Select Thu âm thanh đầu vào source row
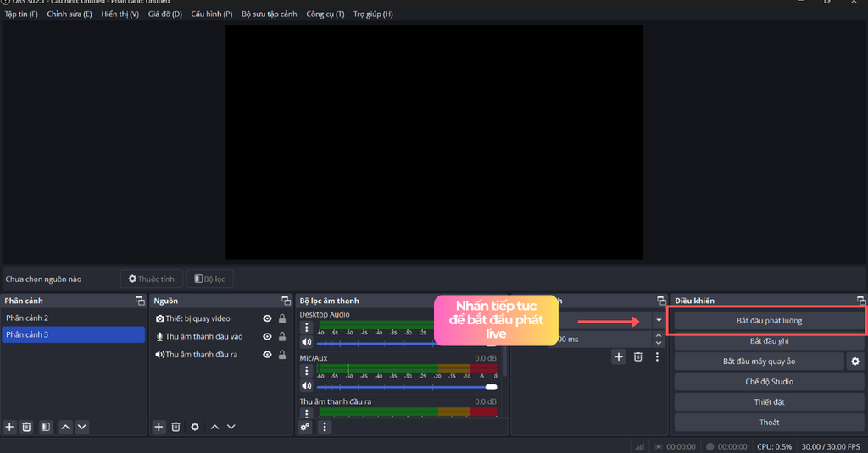Screen dimensions: 868x453 point(221,336)
